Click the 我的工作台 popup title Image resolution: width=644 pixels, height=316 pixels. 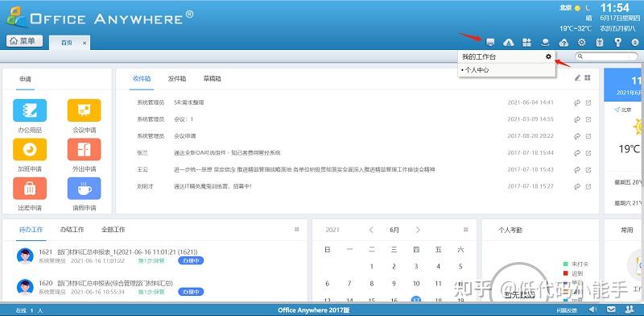(479, 56)
